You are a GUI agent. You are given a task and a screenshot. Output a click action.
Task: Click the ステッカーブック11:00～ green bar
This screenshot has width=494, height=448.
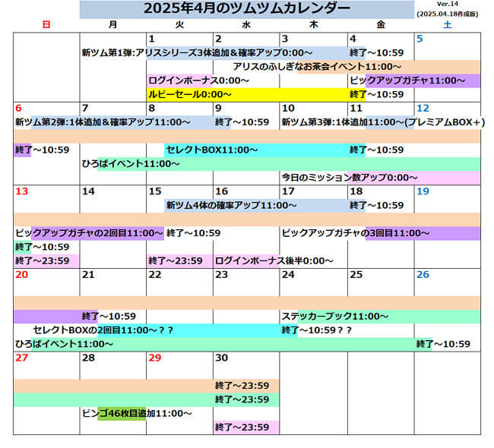click(x=334, y=316)
